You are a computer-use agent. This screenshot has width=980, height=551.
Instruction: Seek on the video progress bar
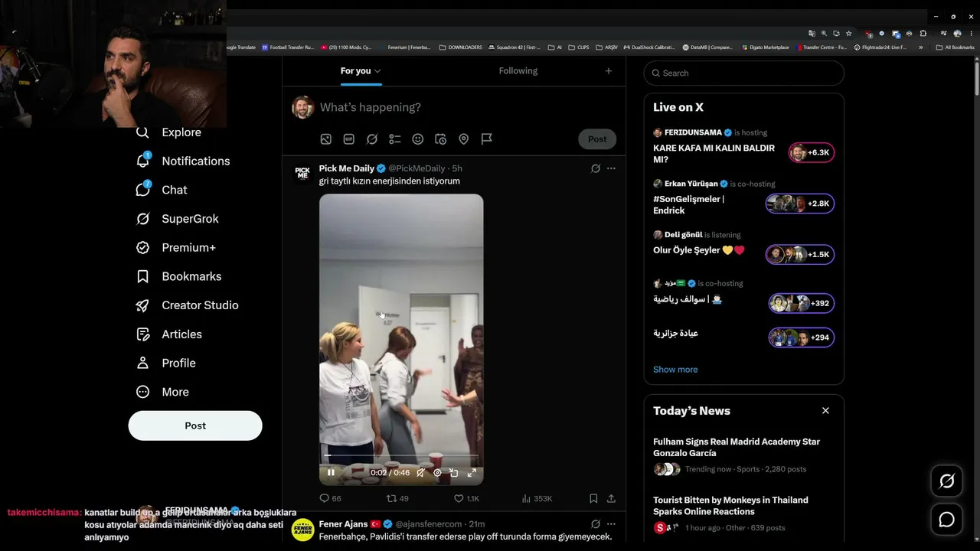click(401, 456)
